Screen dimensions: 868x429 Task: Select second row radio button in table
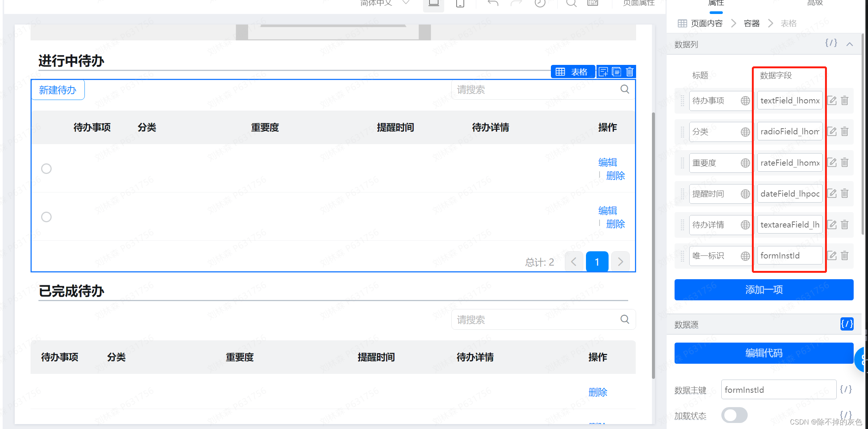(46, 217)
